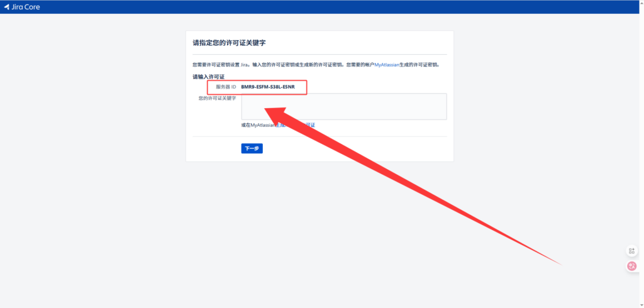Click the Jira Core title text in header
The height and width of the screenshot is (308, 644).
[26, 7]
